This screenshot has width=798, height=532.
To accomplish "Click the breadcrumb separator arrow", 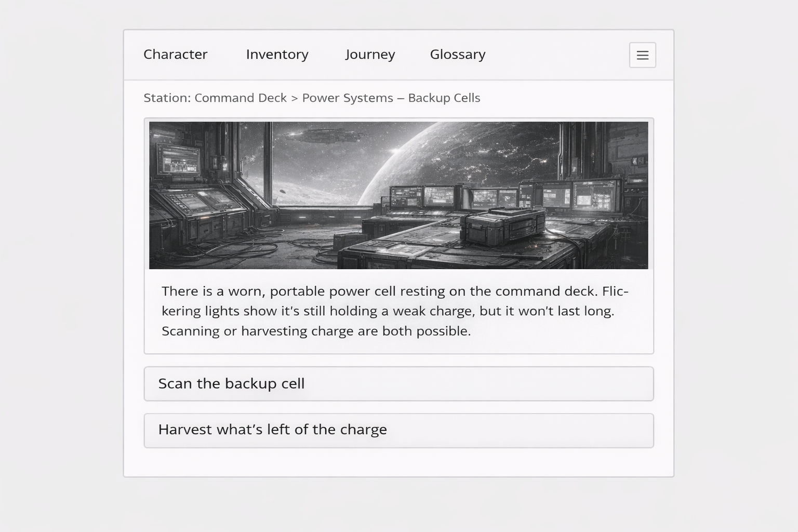I will pos(295,98).
